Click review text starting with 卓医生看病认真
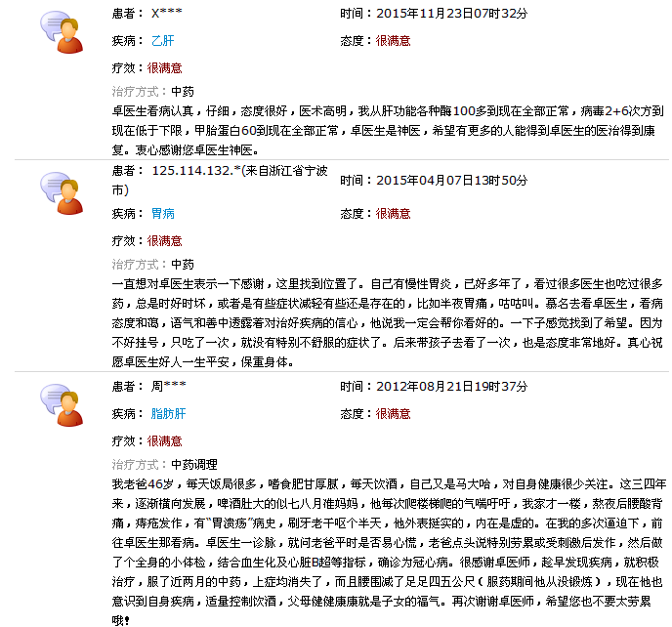 point(389,131)
